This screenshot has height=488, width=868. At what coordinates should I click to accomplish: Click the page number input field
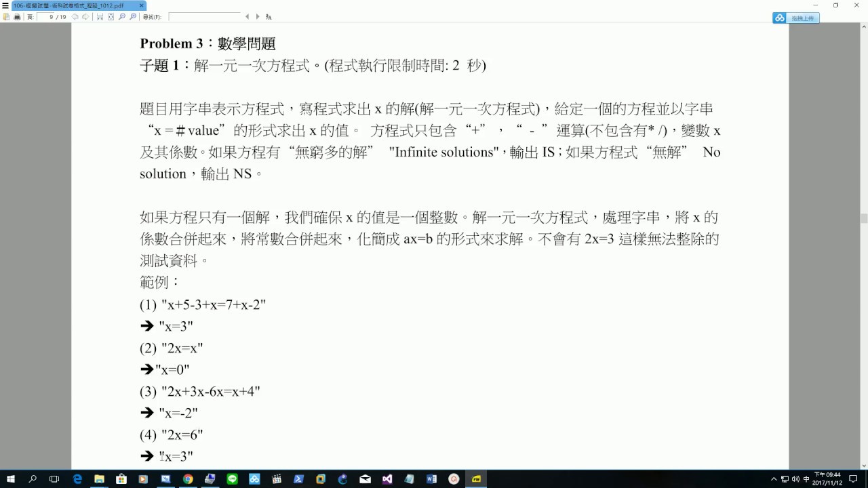pos(47,17)
